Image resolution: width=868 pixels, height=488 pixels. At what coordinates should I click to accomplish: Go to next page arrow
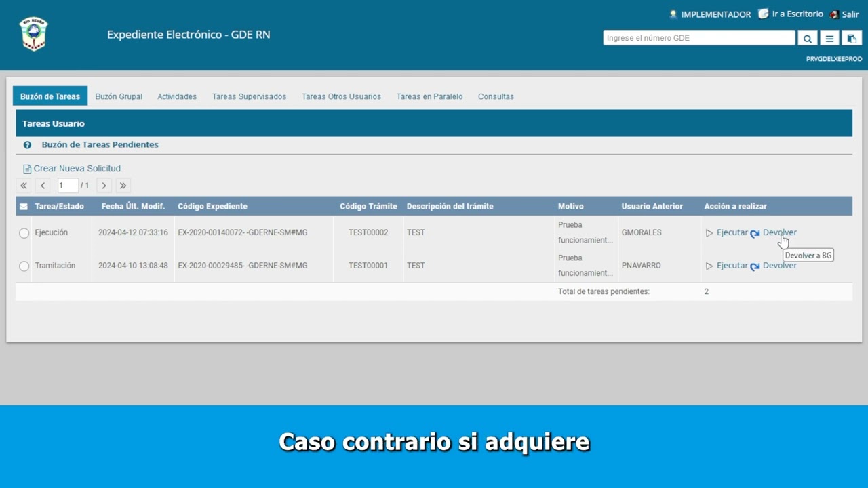pos(104,186)
